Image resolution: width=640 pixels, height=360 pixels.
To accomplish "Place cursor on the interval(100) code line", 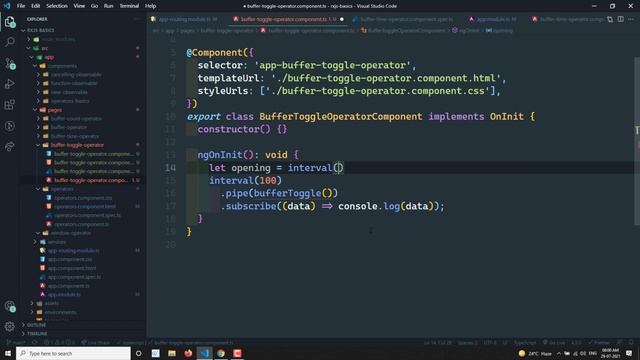I will (x=245, y=180).
